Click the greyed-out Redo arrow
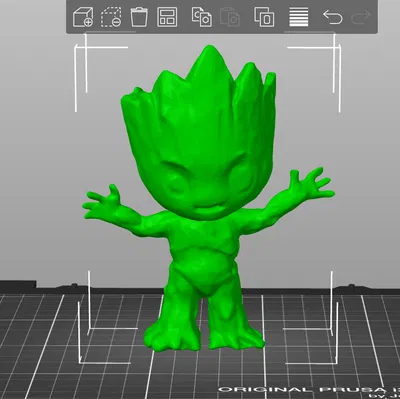Image resolution: width=400 pixels, height=399 pixels. [x=361, y=17]
